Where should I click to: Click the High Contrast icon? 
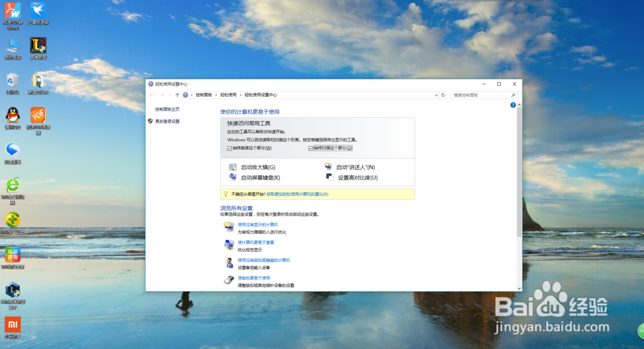click(329, 176)
